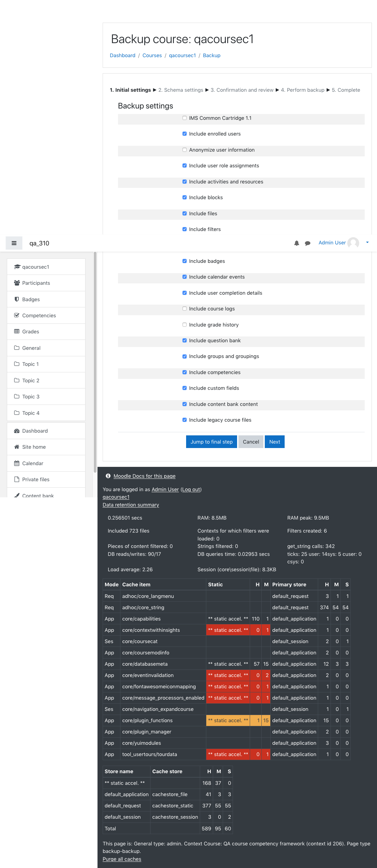Open the Courses breadcrumb link

[x=152, y=55]
